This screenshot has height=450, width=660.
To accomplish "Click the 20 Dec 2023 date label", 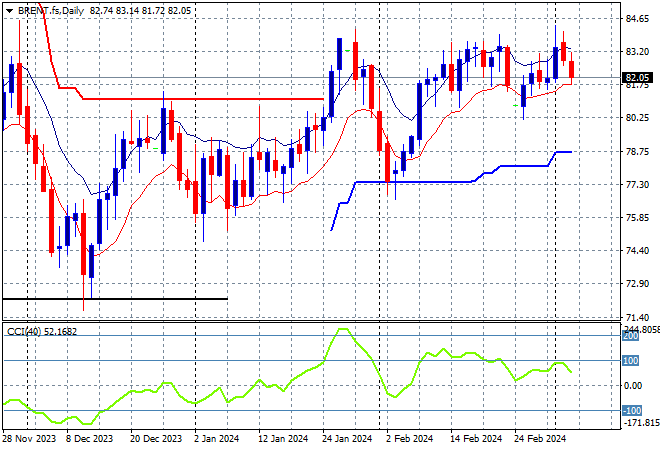I will coord(155,438).
